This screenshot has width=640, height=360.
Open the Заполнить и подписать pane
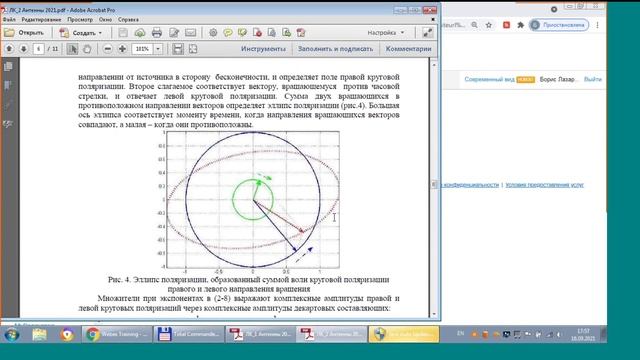tap(336, 49)
